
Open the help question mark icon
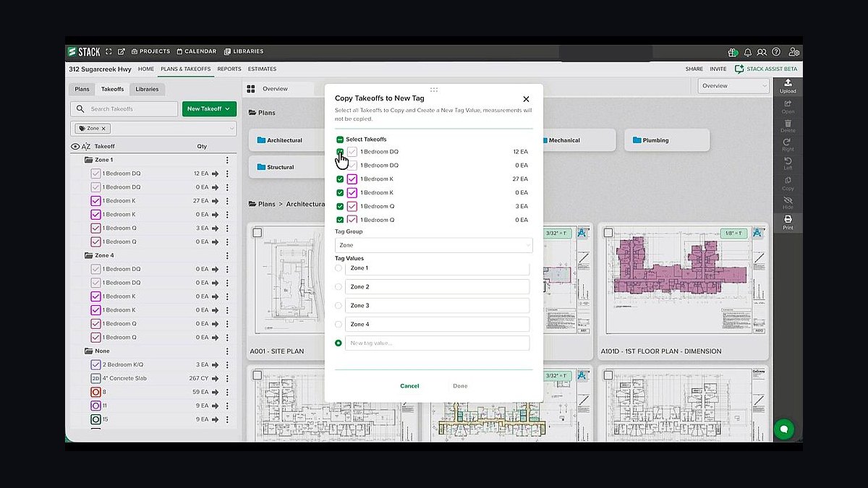click(x=776, y=52)
